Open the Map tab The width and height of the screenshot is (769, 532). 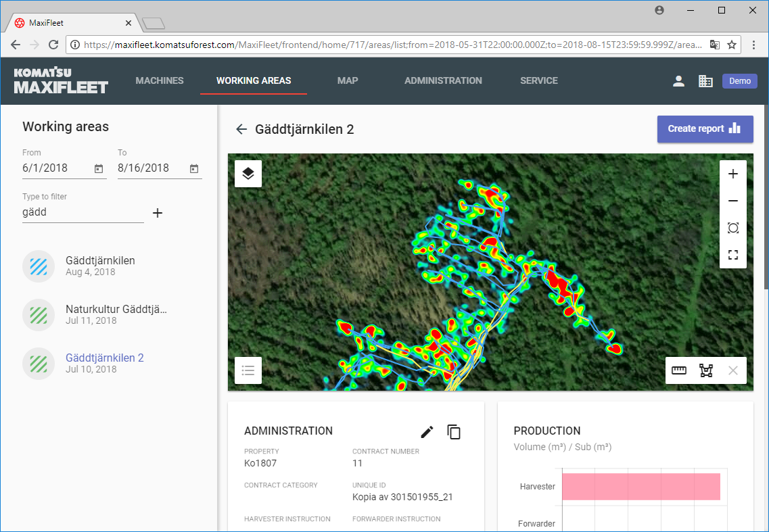[348, 80]
